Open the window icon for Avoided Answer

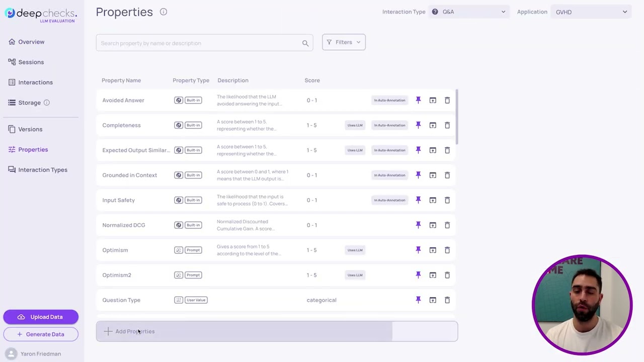click(433, 100)
